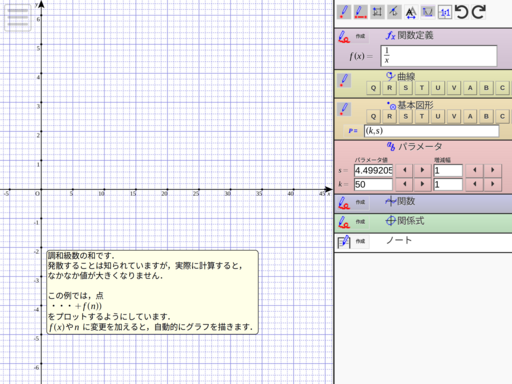Screen dimensions: 512x384
Task: Select shape T button in 基本図形 row
Action: 422,117
